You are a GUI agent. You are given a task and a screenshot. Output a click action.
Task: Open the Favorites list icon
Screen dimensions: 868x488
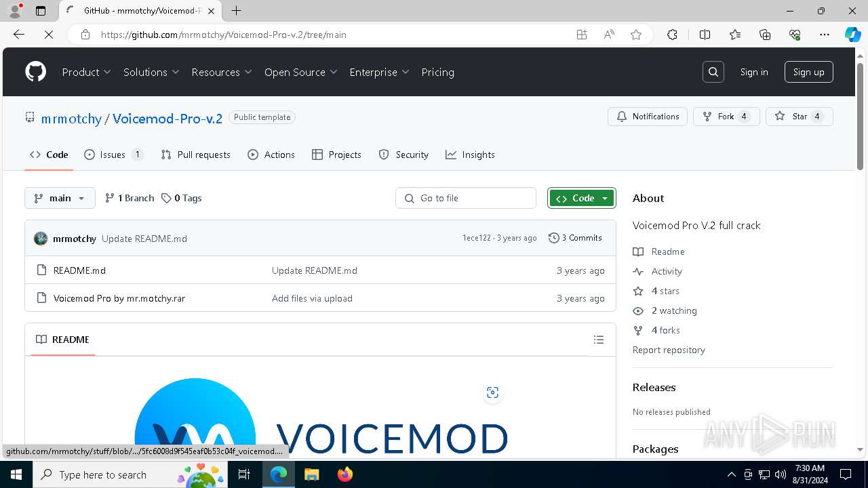[x=735, y=35]
